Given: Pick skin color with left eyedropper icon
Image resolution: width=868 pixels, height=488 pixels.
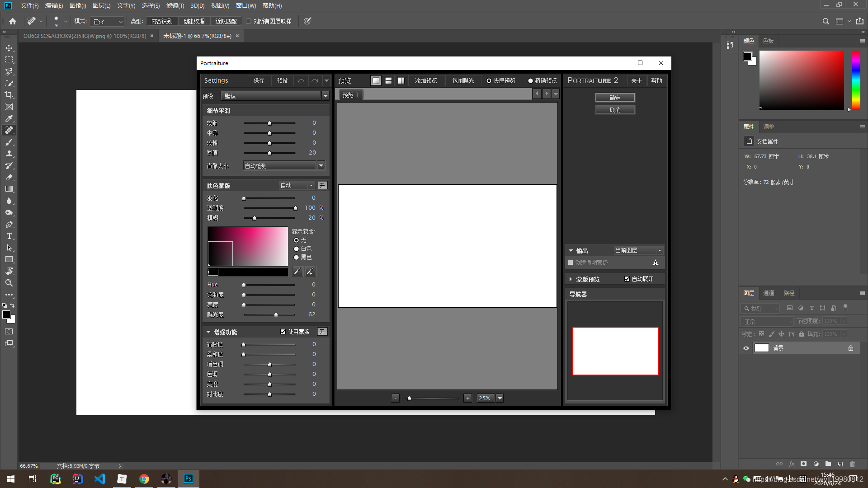Looking at the screenshot, I should [297, 272].
